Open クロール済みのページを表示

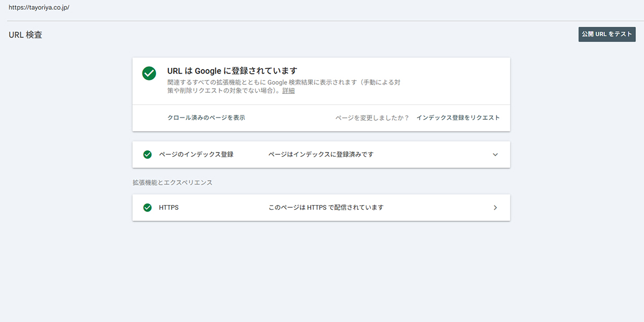pos(206,117)
